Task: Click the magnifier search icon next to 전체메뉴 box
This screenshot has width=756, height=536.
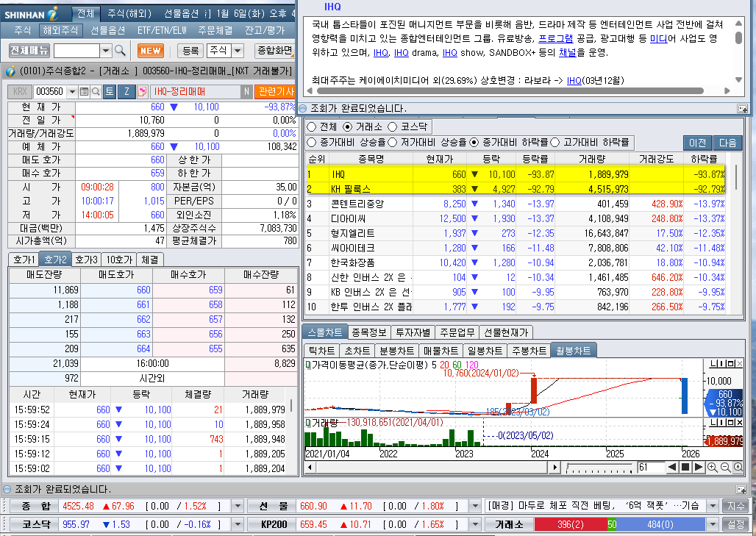Action: coord(120,51)
